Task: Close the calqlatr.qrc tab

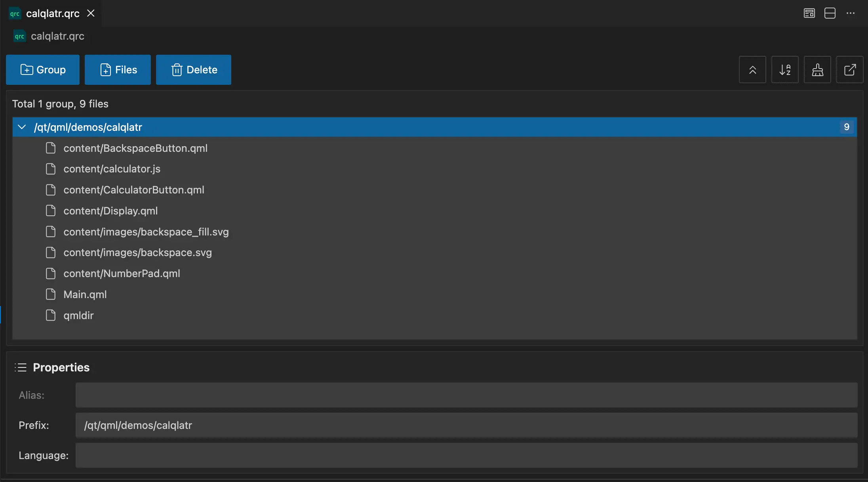Action: 91,13
